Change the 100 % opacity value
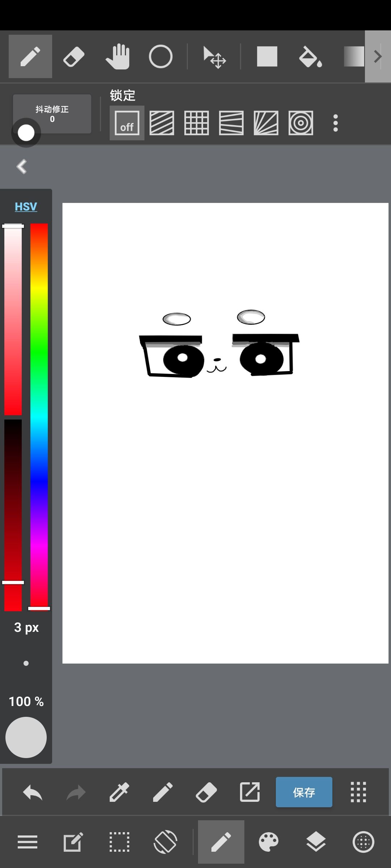Viewport: 391px width, 868px height. coord(26,702)
